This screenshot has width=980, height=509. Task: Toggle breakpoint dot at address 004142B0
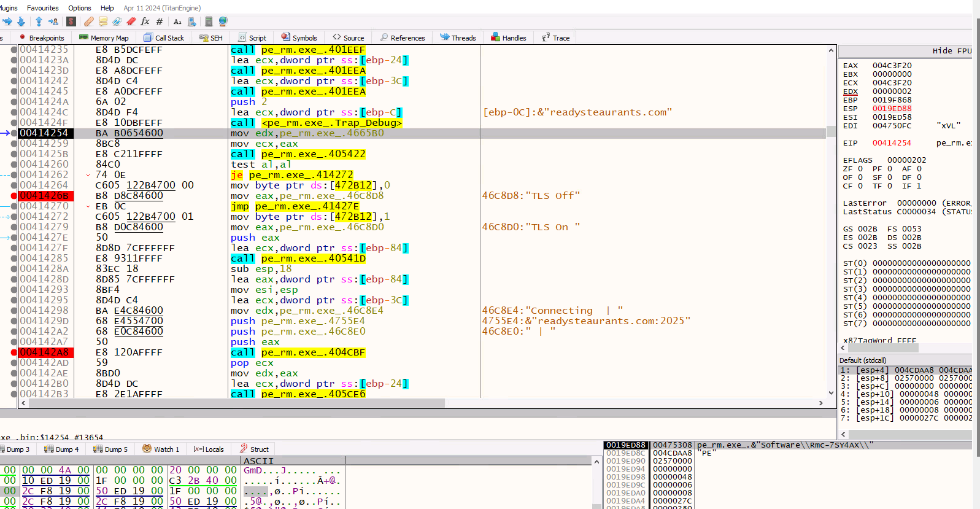(14, 384)
